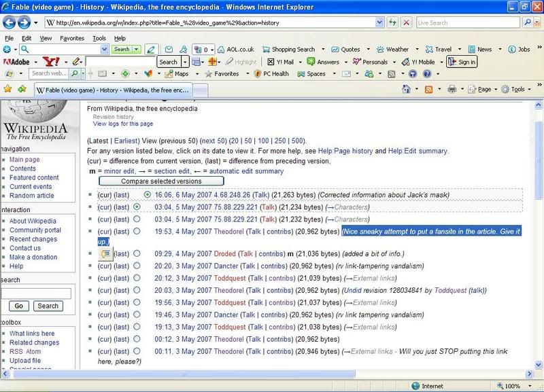Open recent pages dropdown next to Forward button

tap(36, 23)
